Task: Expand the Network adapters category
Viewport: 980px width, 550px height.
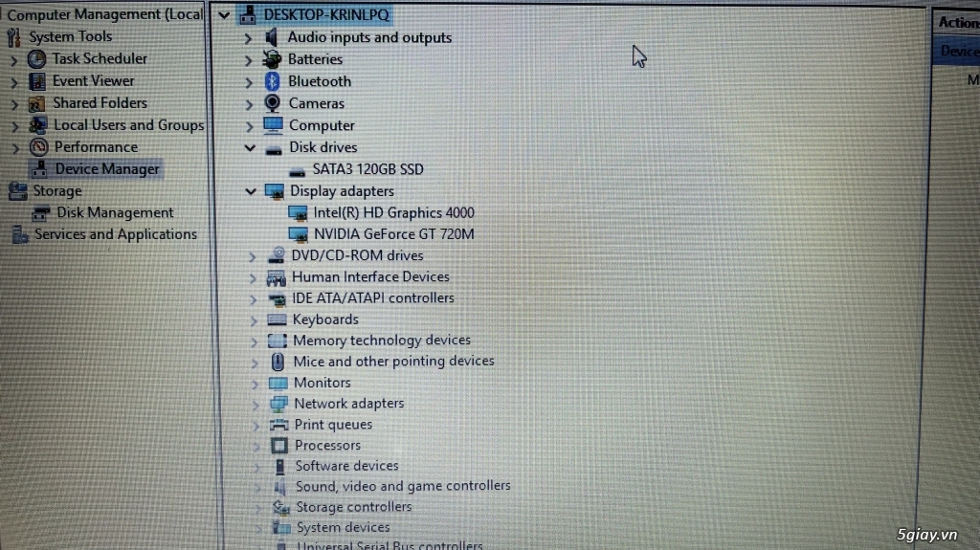Action: click(255, 405)
